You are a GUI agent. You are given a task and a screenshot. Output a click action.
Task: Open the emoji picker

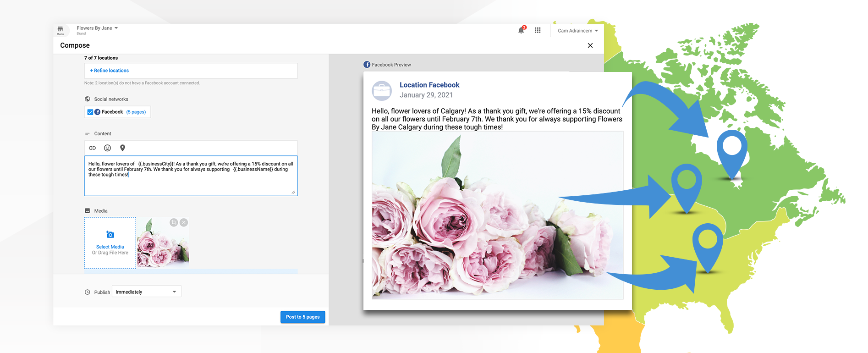[107, 148]
